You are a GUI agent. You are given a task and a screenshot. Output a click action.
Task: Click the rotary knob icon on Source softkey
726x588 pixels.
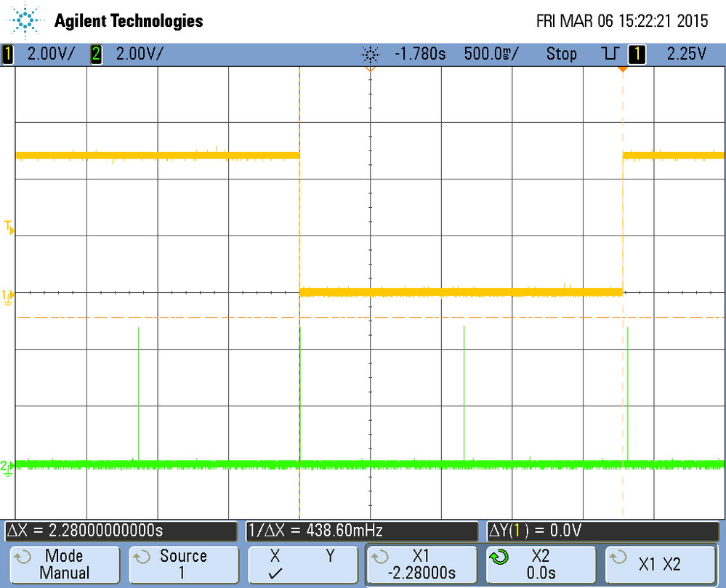click(142, 557)
